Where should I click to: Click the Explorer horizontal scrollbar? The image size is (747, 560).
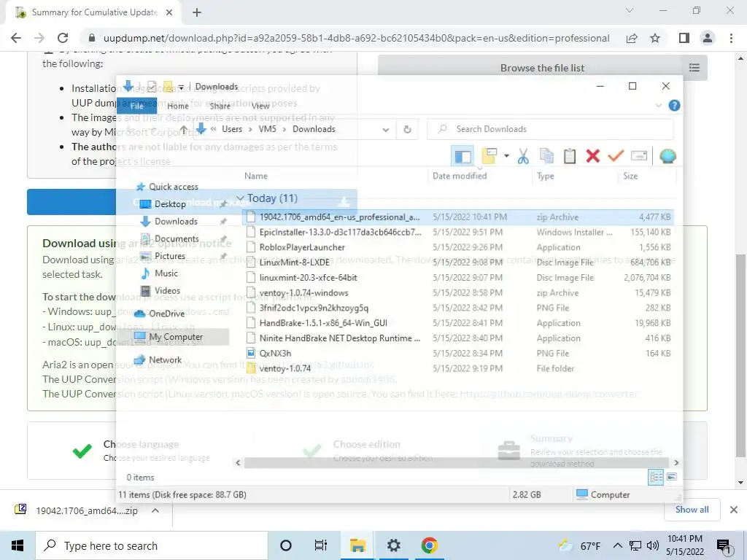(x=458, y=462)
